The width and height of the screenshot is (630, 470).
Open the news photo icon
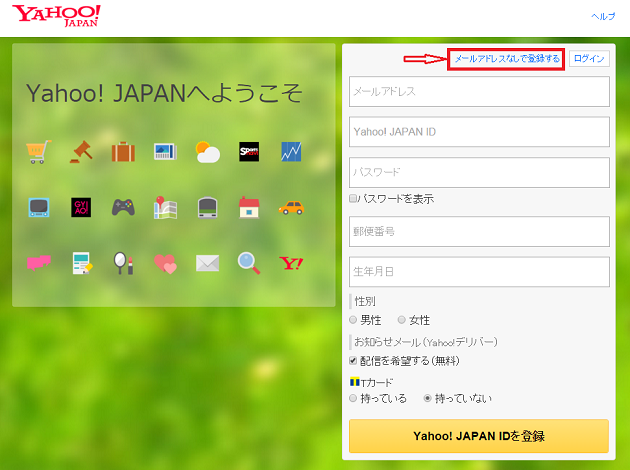click(x=165, y=151)
